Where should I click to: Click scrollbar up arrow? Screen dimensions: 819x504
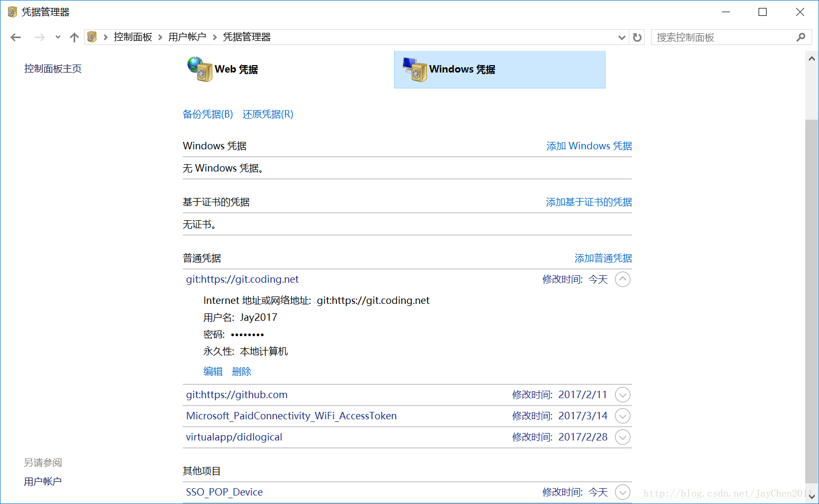tap(812, 59)
